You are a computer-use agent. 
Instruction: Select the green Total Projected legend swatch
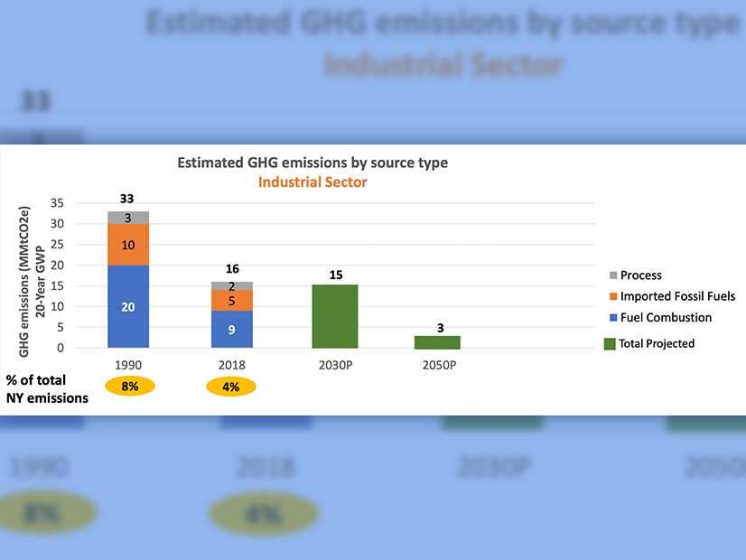[610, 343]
